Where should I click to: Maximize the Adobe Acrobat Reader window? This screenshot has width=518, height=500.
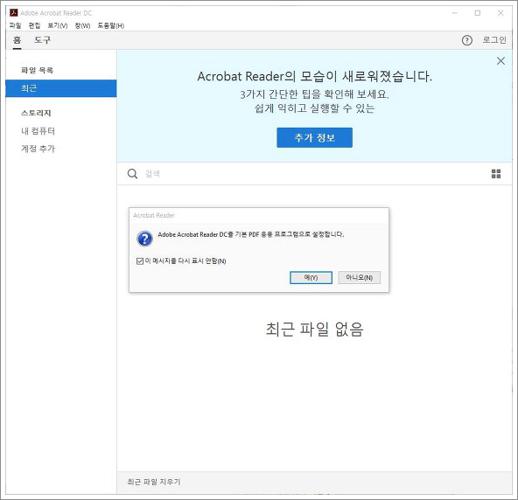pyautogui.click(x=477, y=13)
